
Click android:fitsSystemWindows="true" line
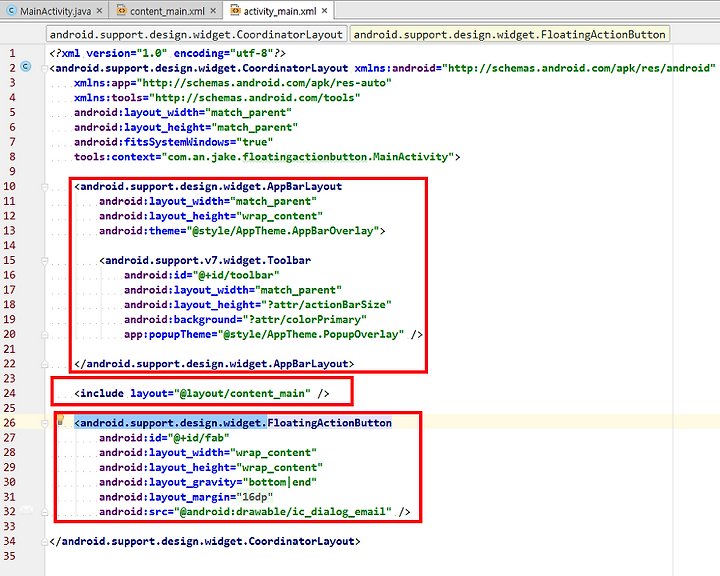click(174, 142)
